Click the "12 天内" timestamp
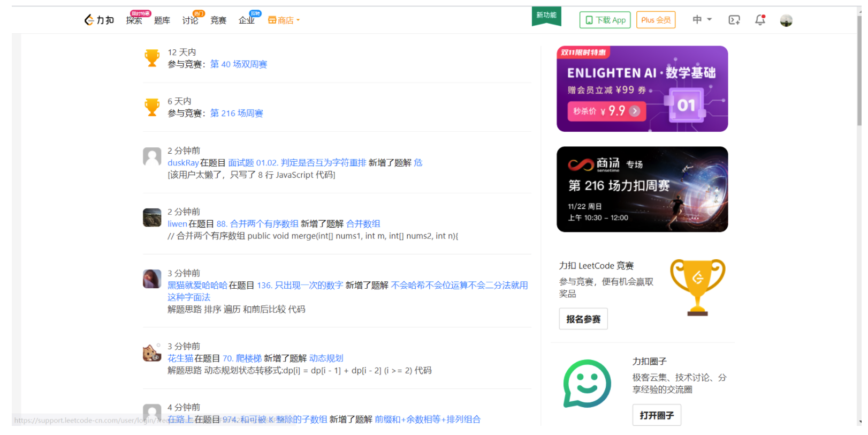 tap(182, 52)
